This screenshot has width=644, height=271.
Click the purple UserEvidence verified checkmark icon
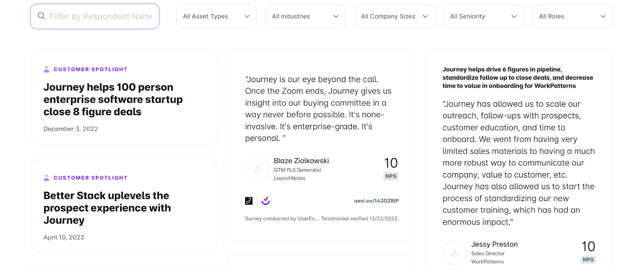[x=266, y=201]
